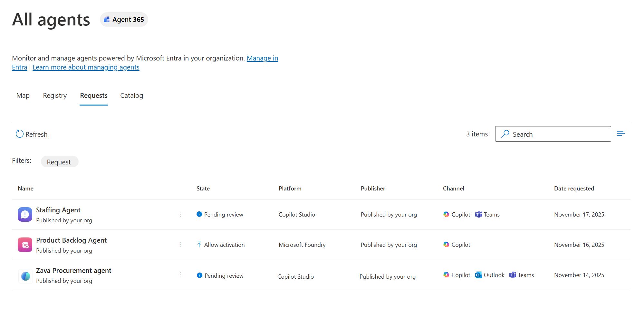Click the Refresh button label
This screenshot has height=315, width=644.
[36, 134]
